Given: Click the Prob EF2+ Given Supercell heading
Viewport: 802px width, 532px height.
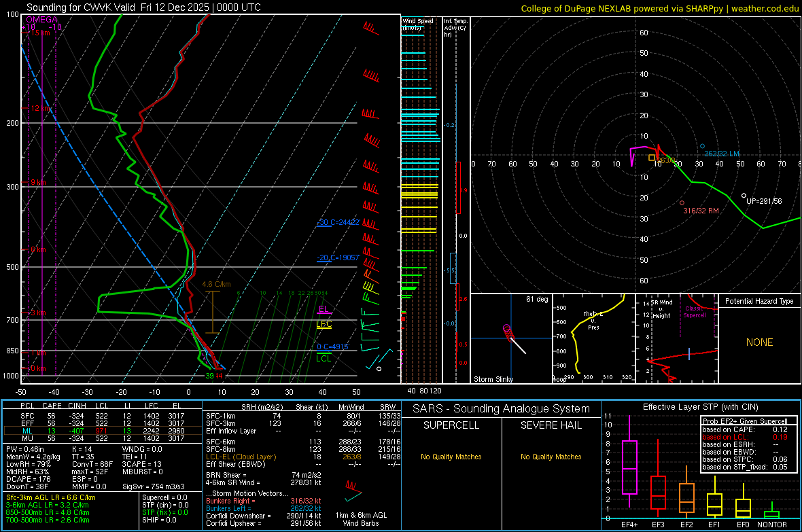Looking at the screenshot, I should pyautogui.click(x=745, y=421).
